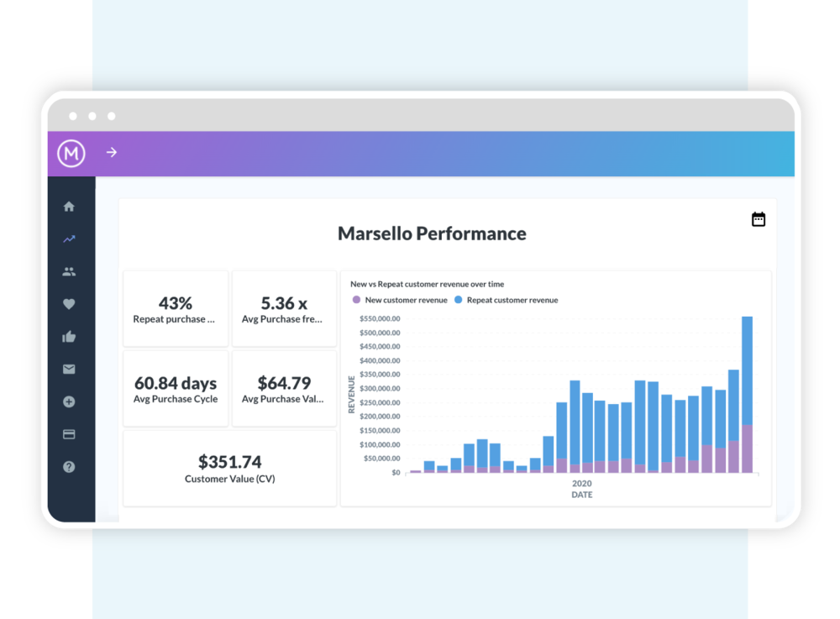
Task: Open the email campaigns envelope icon
Action: pyautogui.click(x=69, y=369)
